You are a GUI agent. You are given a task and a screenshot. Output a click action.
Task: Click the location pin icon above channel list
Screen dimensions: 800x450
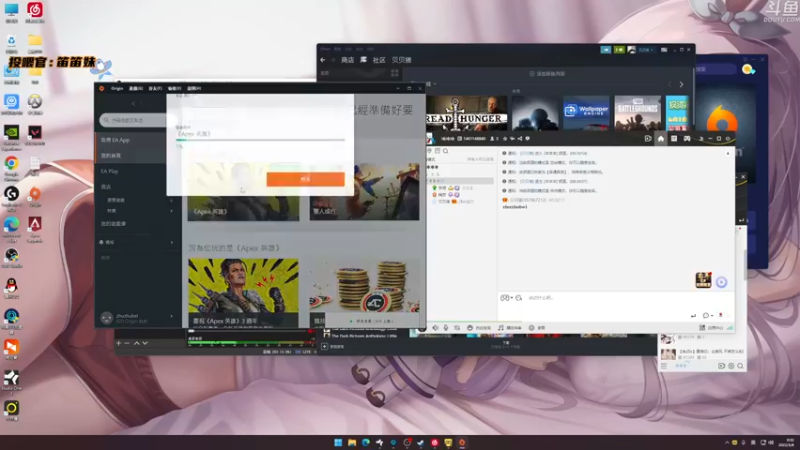pyautogui.click(x=430, y=151)
